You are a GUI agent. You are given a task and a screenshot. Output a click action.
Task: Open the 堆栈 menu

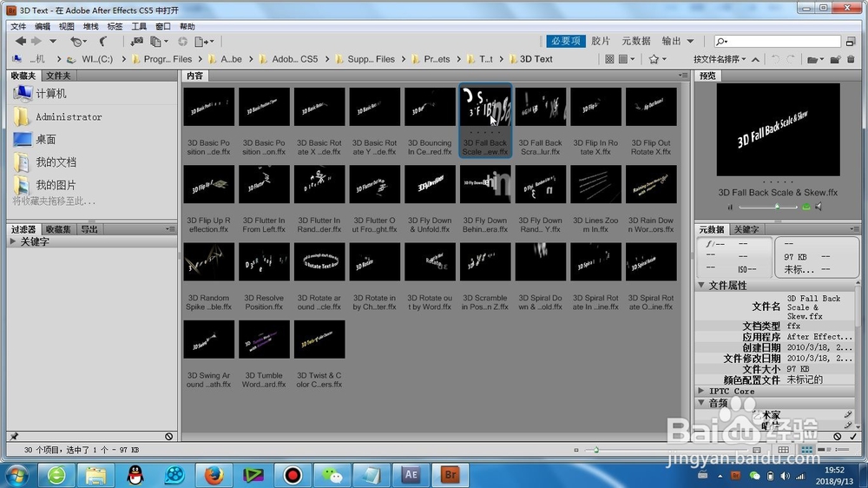(91, 26)
